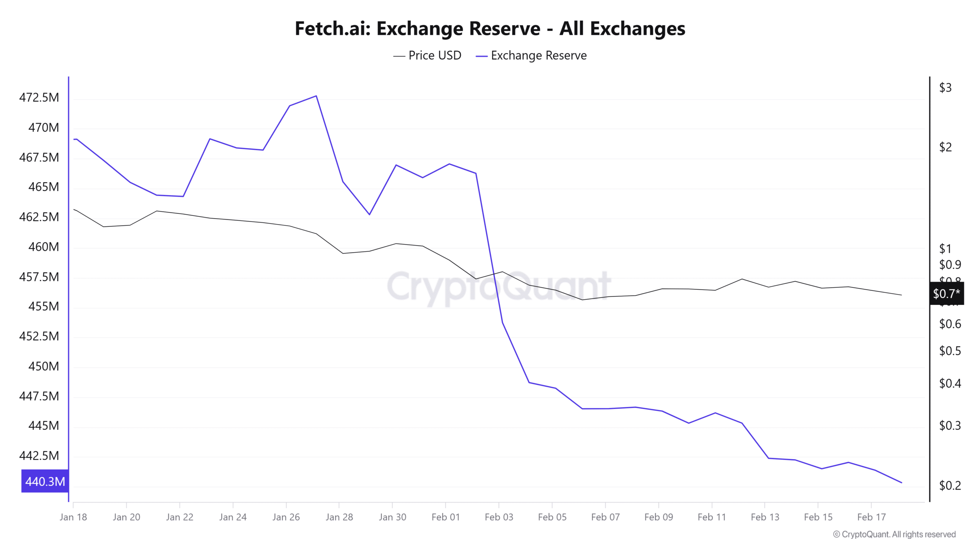Click the $0.2 right axis label
Viewport: 980px width, 551px height.
coord(950,485)
